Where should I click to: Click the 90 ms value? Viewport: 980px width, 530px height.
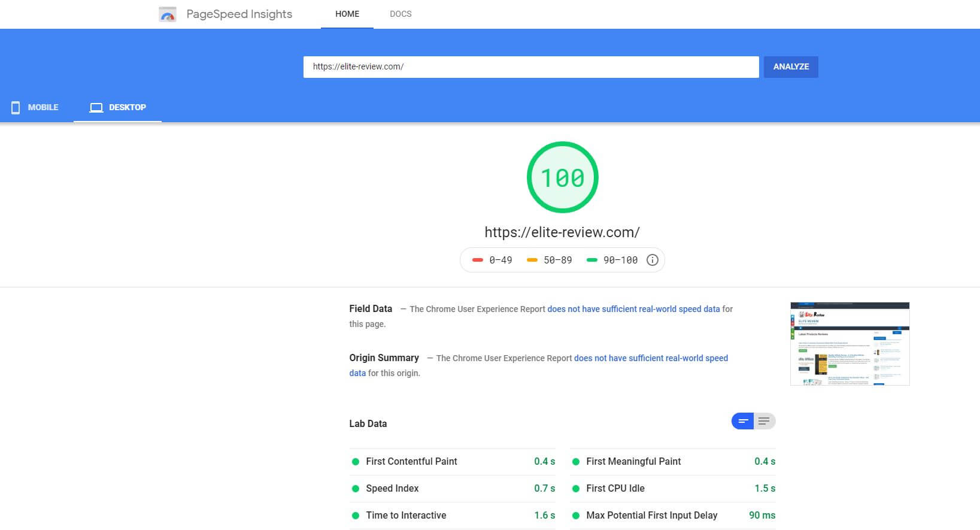click(762, 516)
